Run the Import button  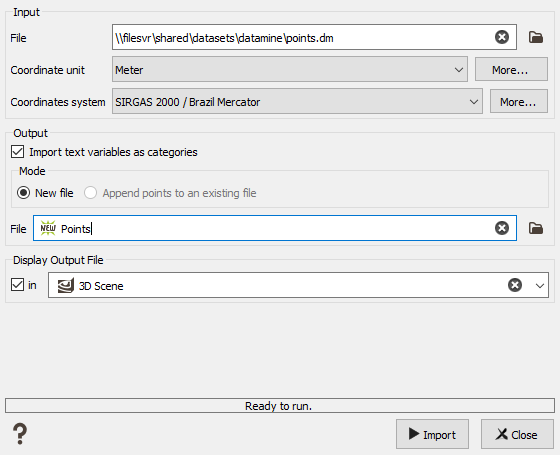pyautogui.click(x=432, y=434)
